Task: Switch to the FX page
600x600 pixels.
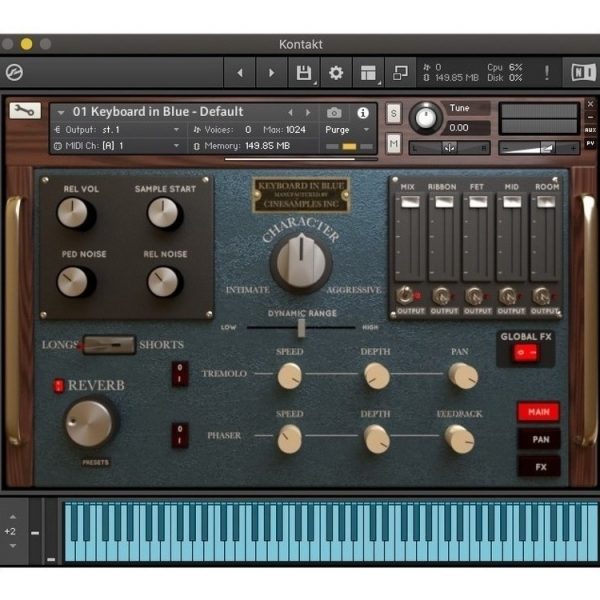Action: click(x=539, y=467)
